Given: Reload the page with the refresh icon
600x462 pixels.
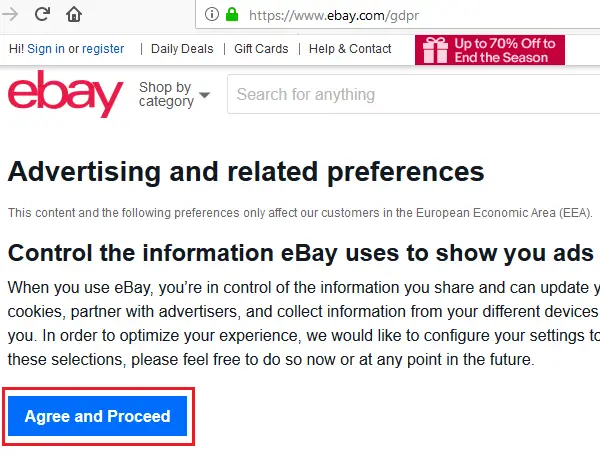Looking at the screenshot, I should 43,15.
